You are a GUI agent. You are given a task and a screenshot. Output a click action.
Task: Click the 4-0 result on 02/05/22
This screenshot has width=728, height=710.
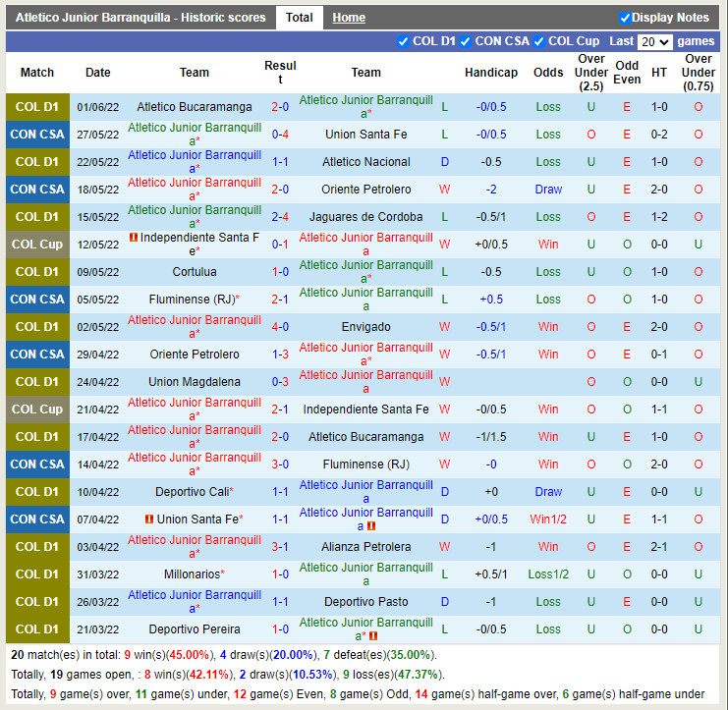(280, 327)
